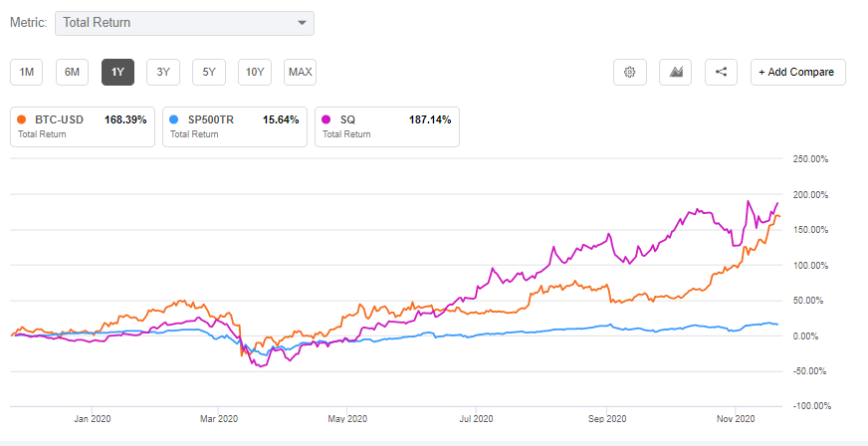Image resolution: width=868 pixels, height=446 pixels.
Task: Click the Jan 2020 axis label
Action: pyautogui.click(x=93, y=419)
